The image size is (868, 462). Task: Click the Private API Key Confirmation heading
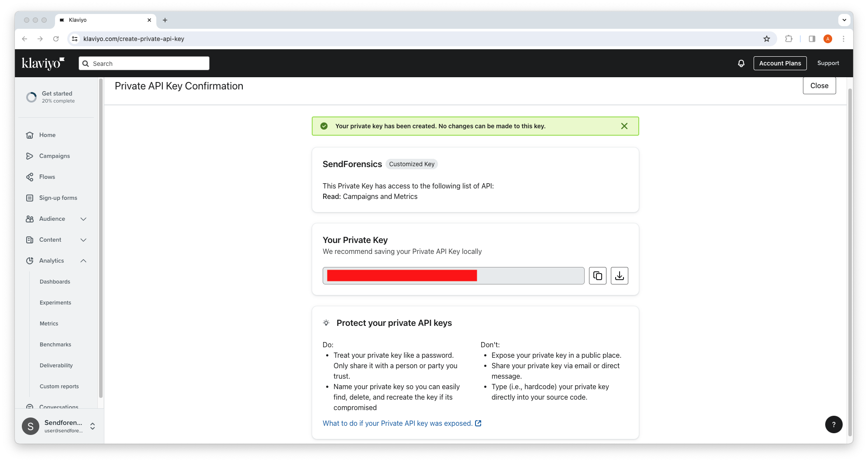tap(179, 86)
